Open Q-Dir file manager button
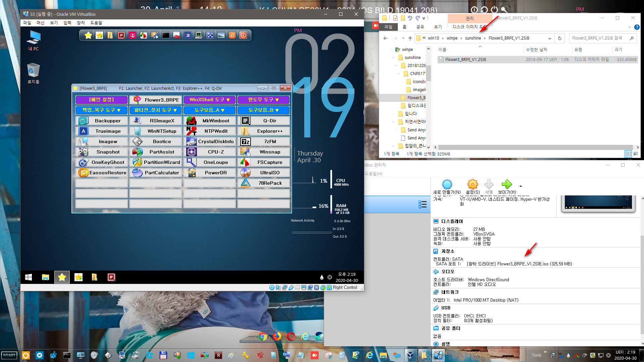The height and width of the screenshot is (362, 644). tap(264, 121)
